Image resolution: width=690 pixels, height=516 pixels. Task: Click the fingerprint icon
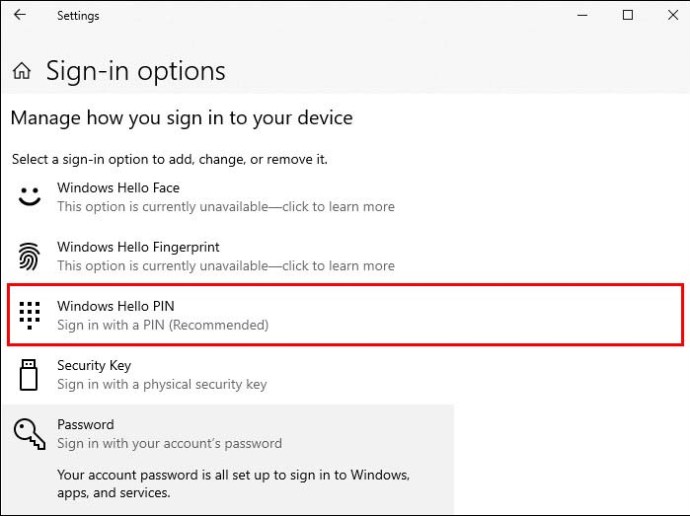click(x=29, y=256)
